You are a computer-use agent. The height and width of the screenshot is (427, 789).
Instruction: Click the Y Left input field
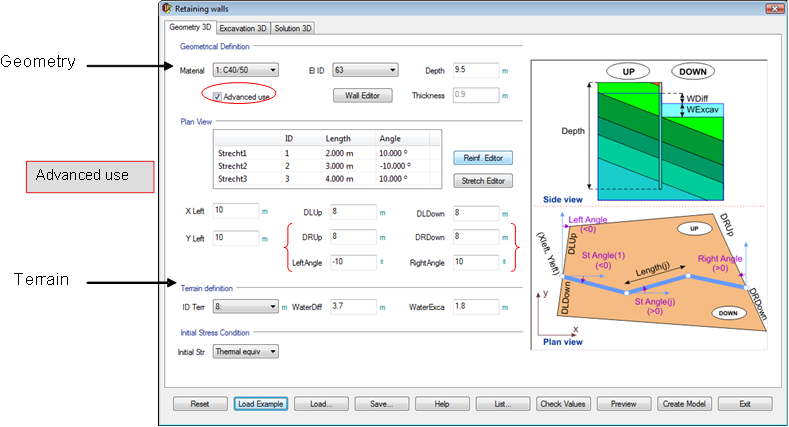236,238
